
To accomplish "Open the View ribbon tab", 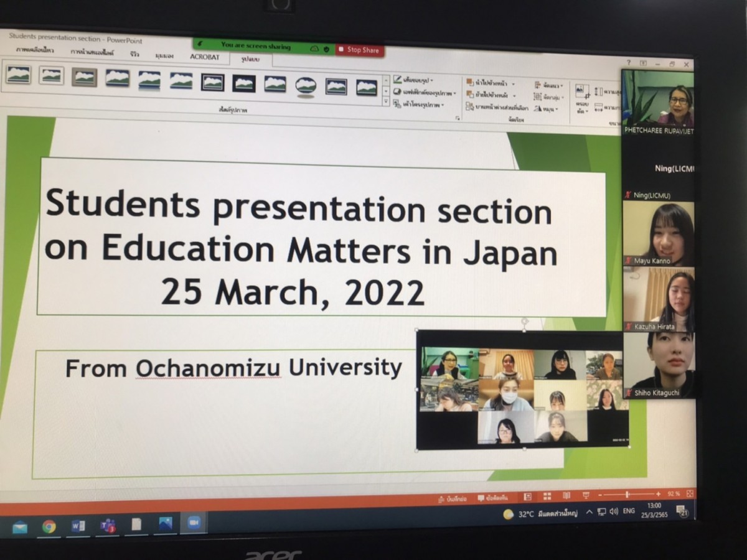I will [x=164, y=55].
